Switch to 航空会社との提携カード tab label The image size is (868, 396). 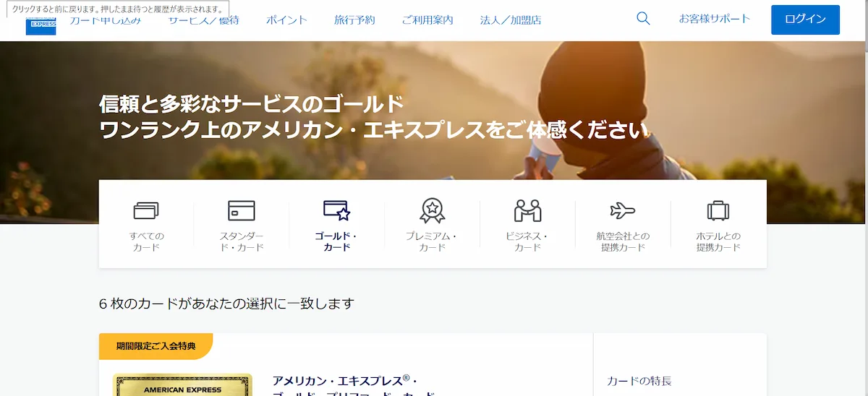coord(623,241)
